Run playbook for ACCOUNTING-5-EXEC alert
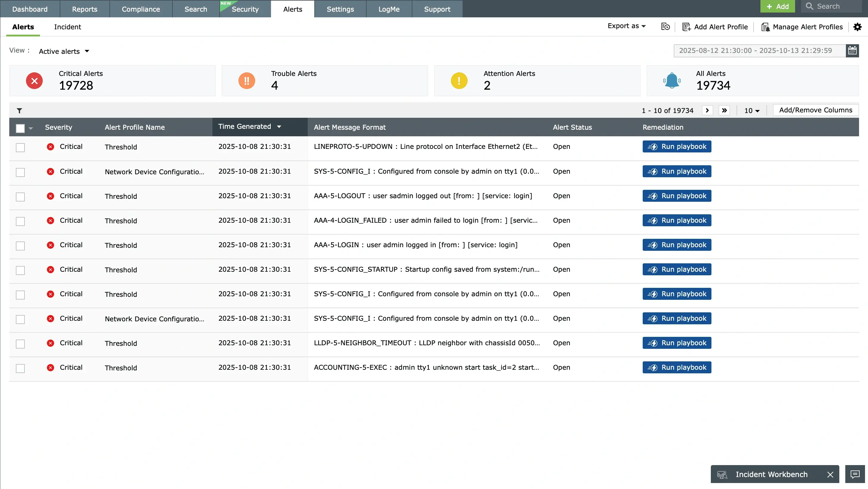868x489 pixels. point(676,368)
